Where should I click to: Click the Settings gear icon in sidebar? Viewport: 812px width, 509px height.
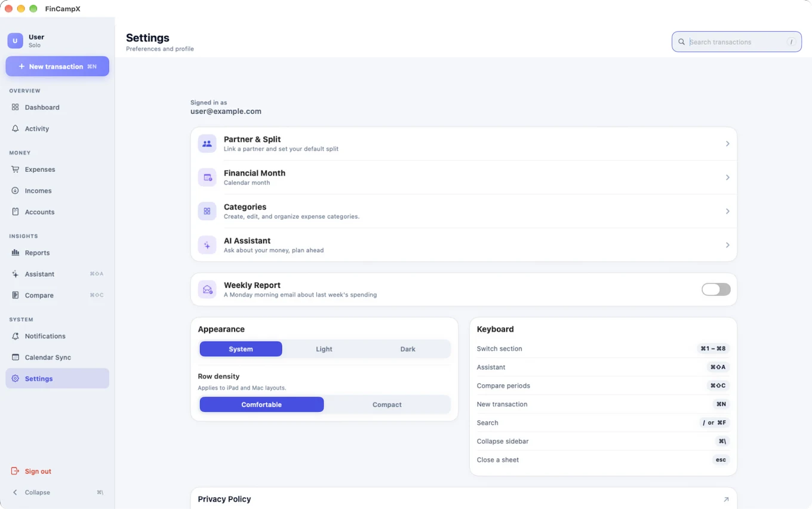pyautogui.click(x=16, y=379)
